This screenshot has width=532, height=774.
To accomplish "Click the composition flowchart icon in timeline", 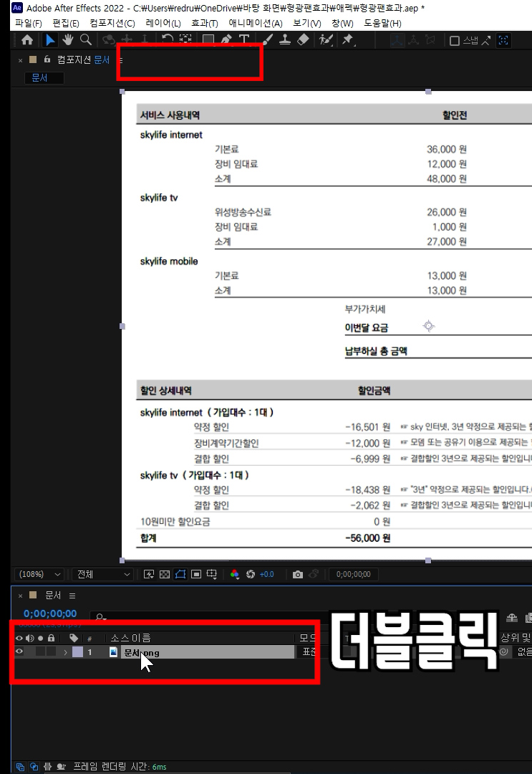I will coord(512,618).
